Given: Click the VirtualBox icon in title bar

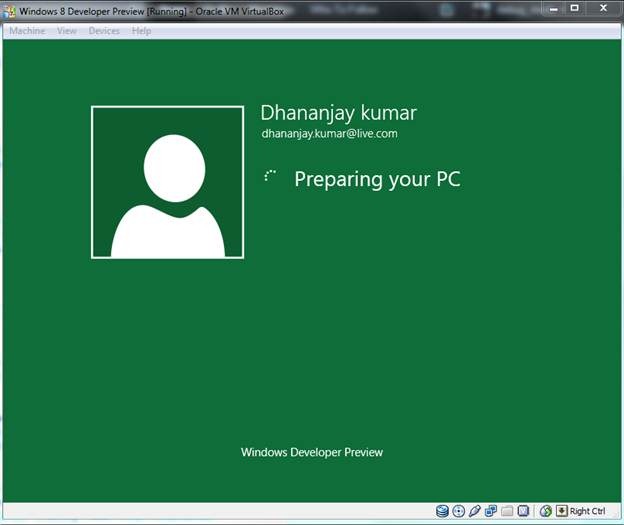Looking at the screenshot, I should [9, 8].
